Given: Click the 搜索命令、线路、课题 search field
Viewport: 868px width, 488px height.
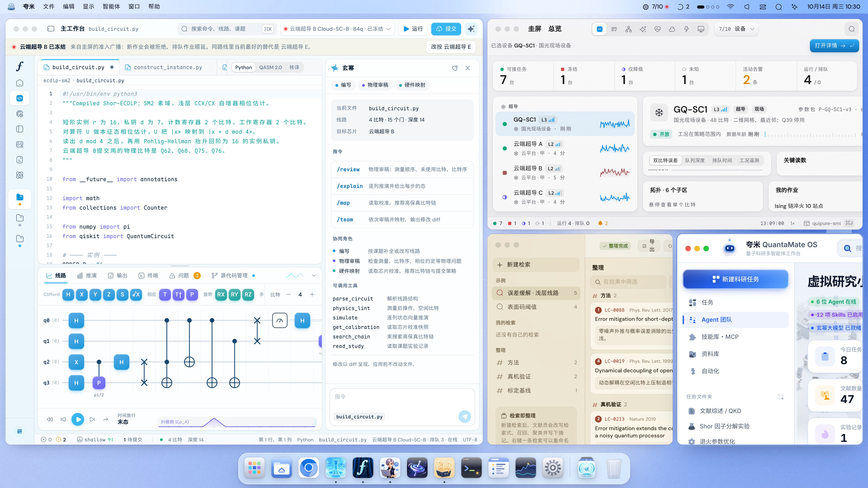Looking at the screenshot, I should click(x=227, y=29).
